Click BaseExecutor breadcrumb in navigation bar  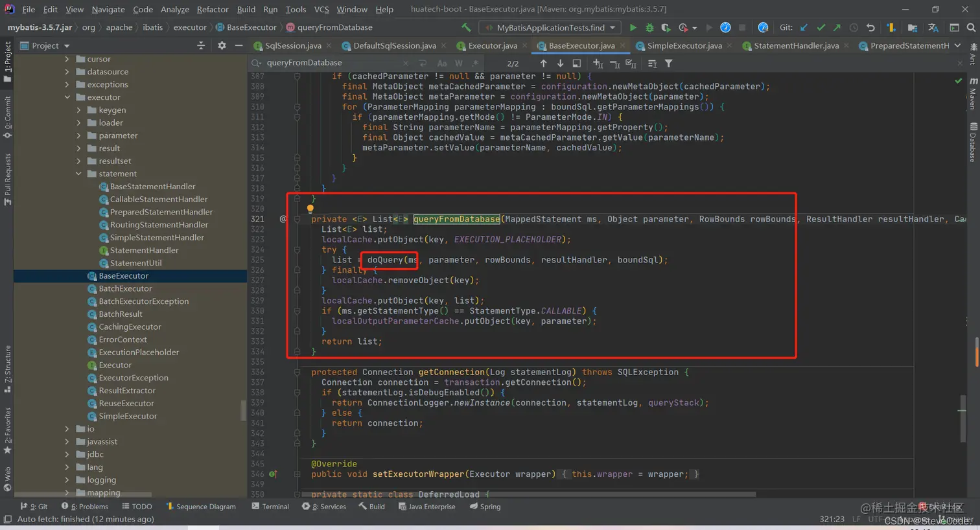click(246, 27)
